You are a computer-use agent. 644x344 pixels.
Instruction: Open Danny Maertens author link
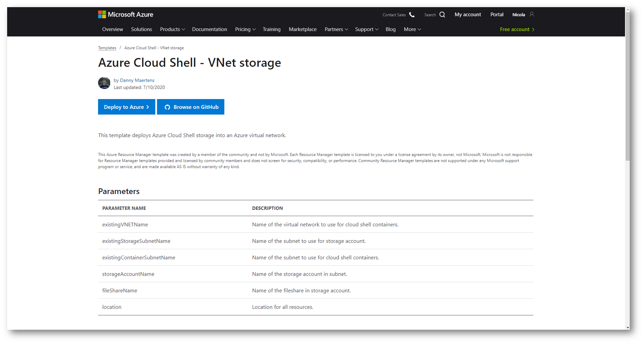click(137, 80)
